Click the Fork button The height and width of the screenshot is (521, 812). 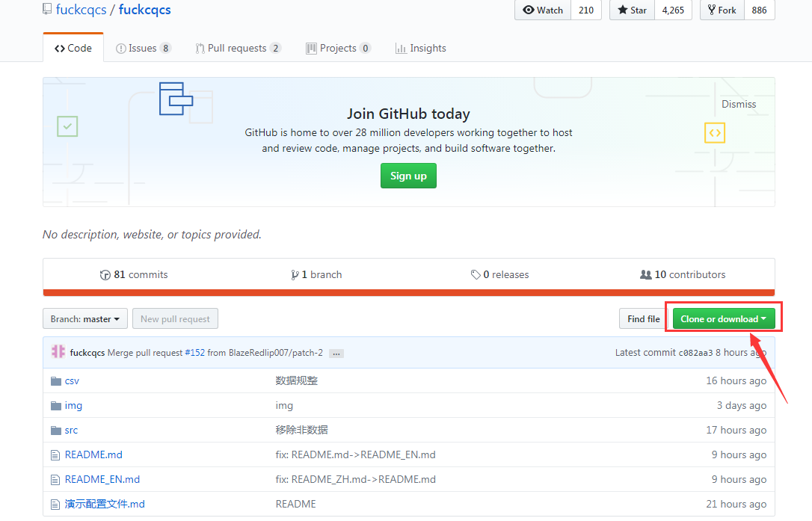point(722,10)
